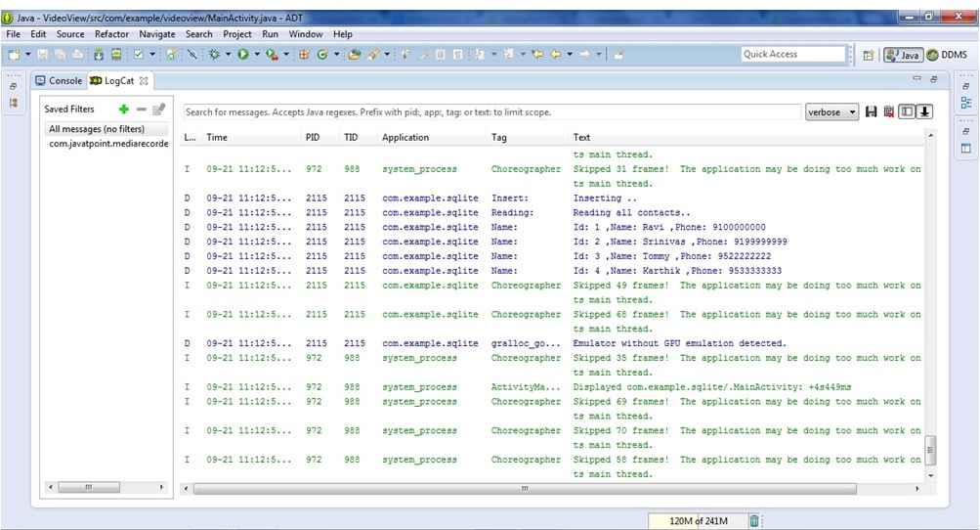Click the New file wizard icon

15,55
